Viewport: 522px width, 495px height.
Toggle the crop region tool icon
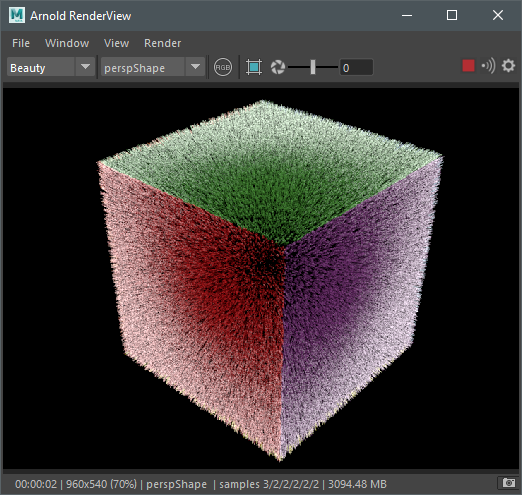[x=254, y=67]
